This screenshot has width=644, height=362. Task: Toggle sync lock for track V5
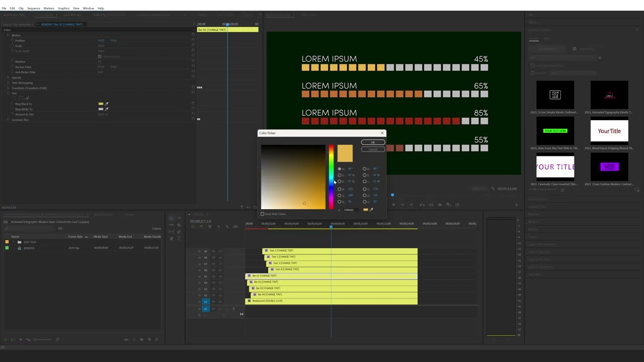point(213,277)
